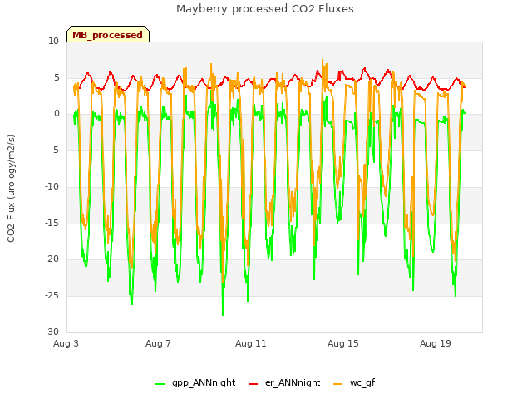This screenshot has width=532, height=399.
Task: Click the y-axis value -10
Action: point(52,186)
